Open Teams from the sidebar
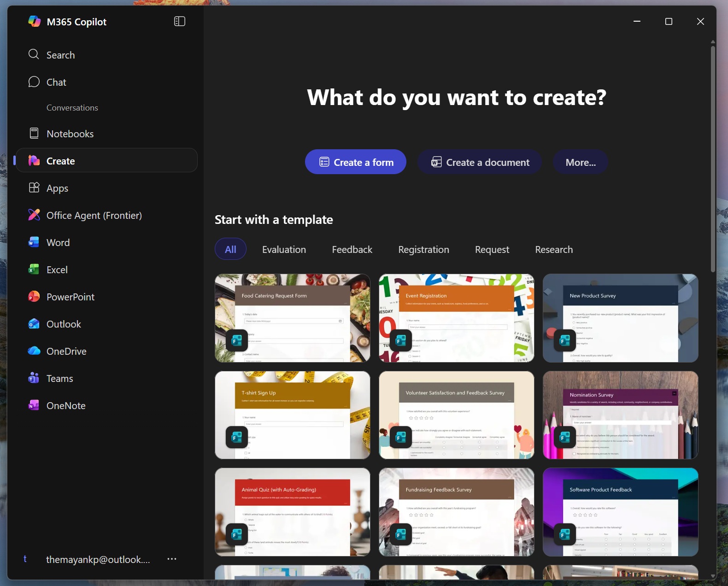Viewport: 728px width, 586px height. [x=60, y=379]
